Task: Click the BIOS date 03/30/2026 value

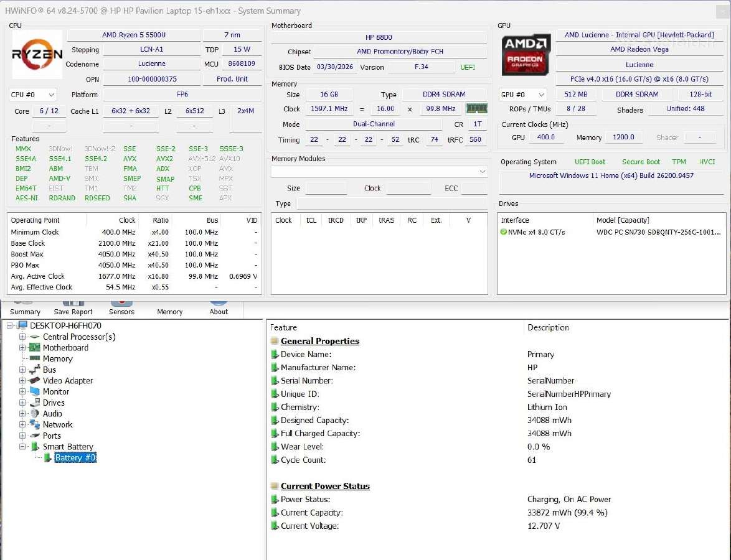Action: click(335, 67)
